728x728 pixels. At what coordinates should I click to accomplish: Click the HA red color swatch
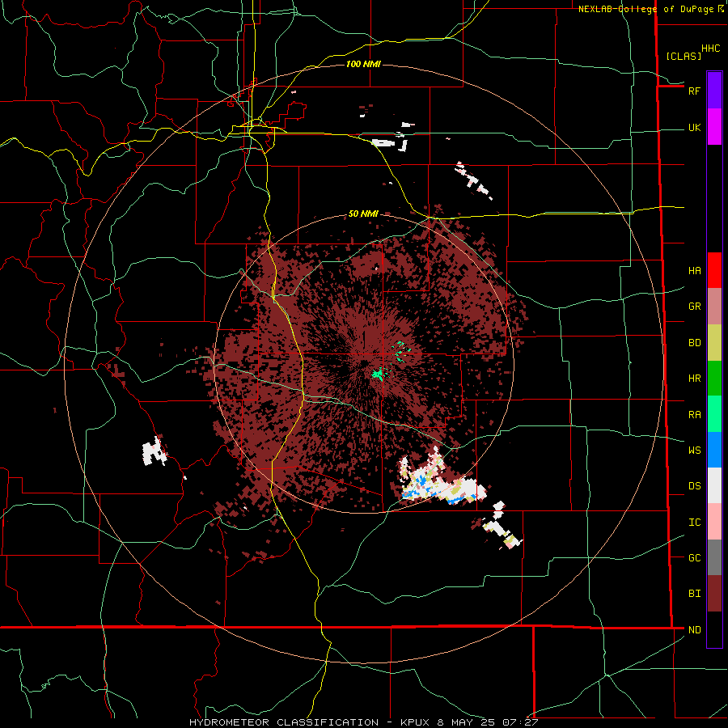coord(714,270)
